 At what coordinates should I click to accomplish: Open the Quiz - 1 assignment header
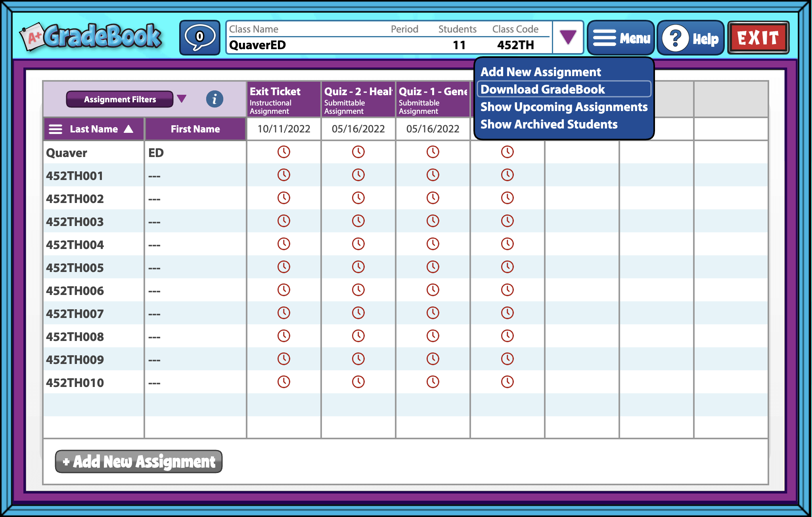(433, 100)
